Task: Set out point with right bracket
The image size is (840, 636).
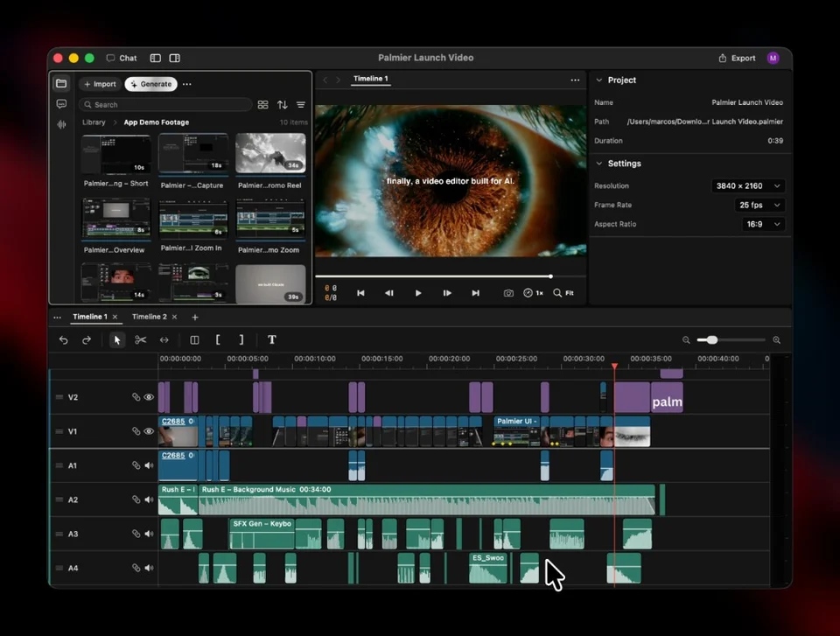Action: [x=241, y=339]
